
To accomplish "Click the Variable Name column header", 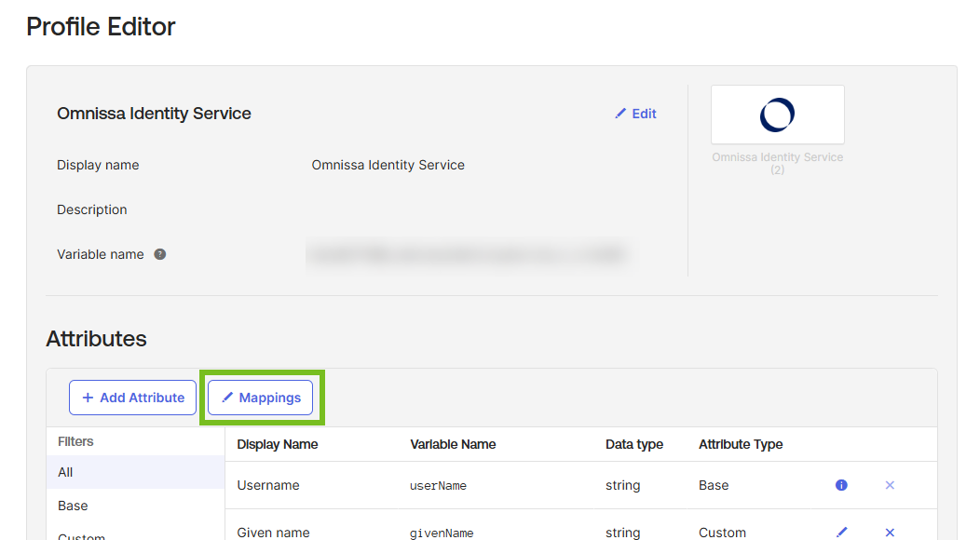I will pyautogui.click(x=453, y=444).
